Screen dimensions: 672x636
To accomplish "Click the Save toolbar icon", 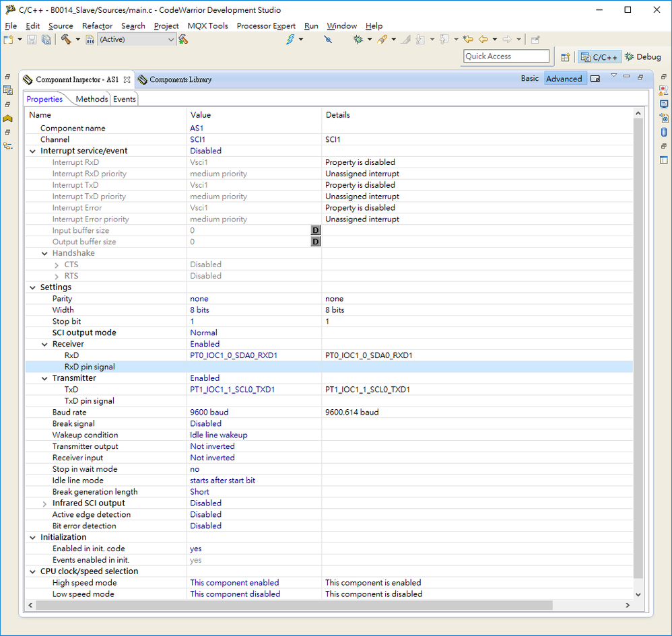I will [32, 40].
